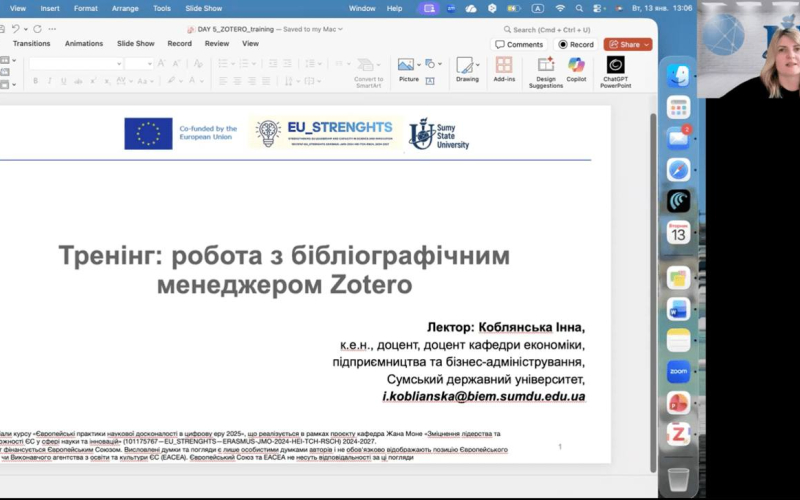Image resolution: width=800 pixels, height=500 pixels.
Task: Apply italic formatting
Action: point(49,81)
